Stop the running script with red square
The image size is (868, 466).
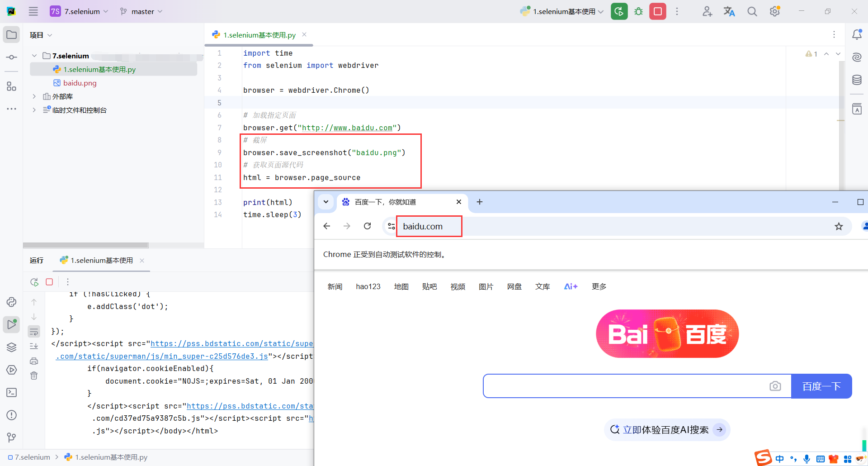658,11
